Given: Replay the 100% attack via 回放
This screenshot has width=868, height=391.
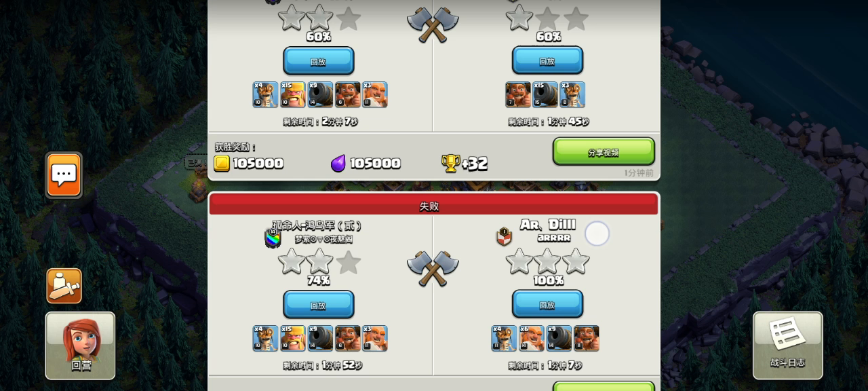Looking at the screenshot, I should coord(547,305).
